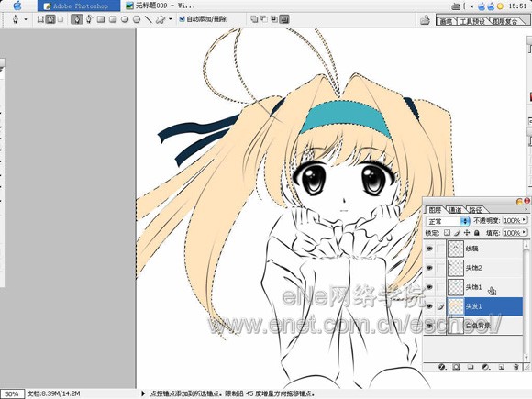532x399 pixels.
Task: Choose the Pen tool in options bar
Action: (x=77, y=19)
